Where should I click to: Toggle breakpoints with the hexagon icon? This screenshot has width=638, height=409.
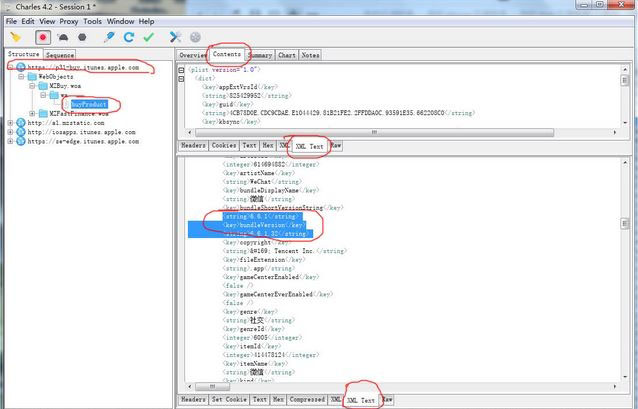click(82, 37)
